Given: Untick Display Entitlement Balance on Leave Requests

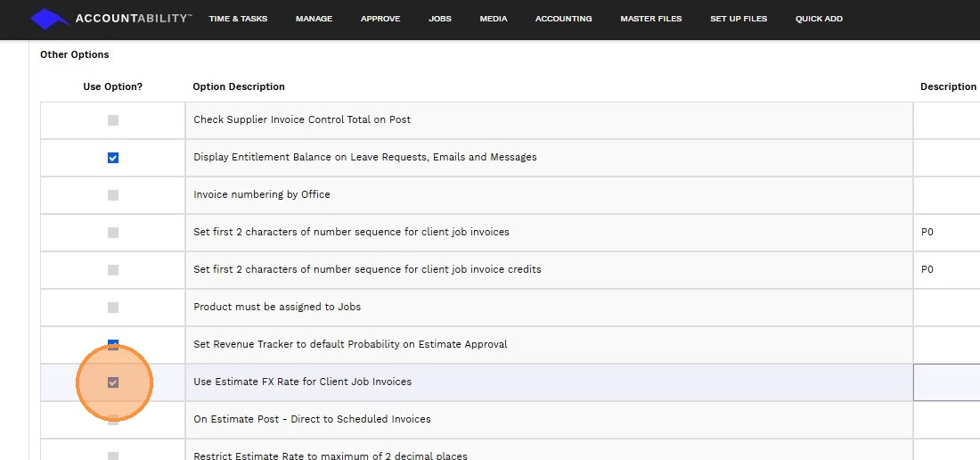Looking at the screenshot, I should [x=113, y=158].
